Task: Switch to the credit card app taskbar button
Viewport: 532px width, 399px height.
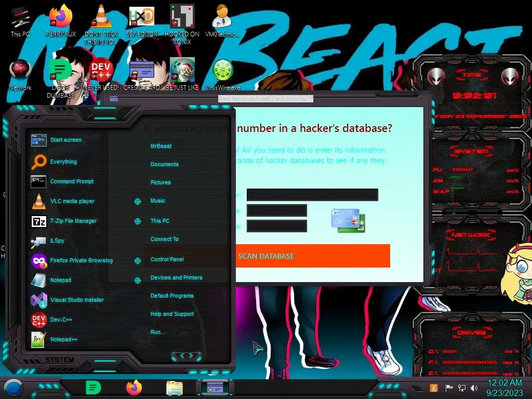Action: 215,388
